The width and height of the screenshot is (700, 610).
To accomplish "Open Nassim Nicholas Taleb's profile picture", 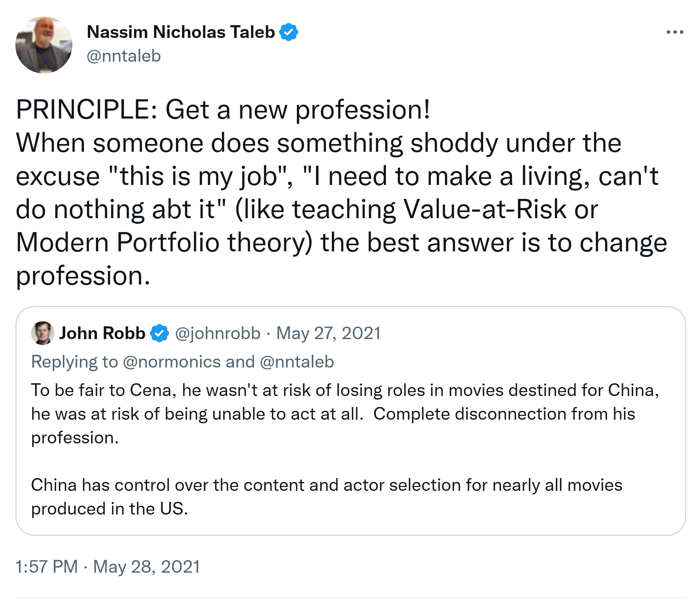I will click(x=44, y=45).
